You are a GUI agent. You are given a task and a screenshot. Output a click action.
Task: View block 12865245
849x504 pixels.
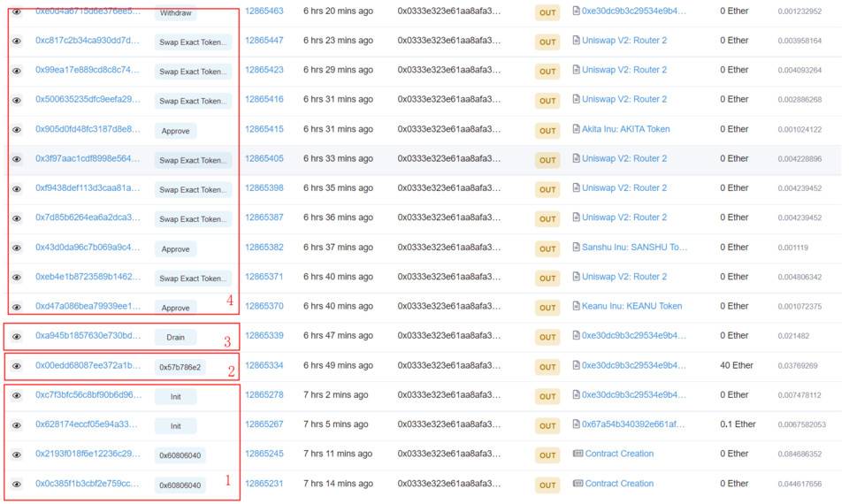tap(264, 454)
